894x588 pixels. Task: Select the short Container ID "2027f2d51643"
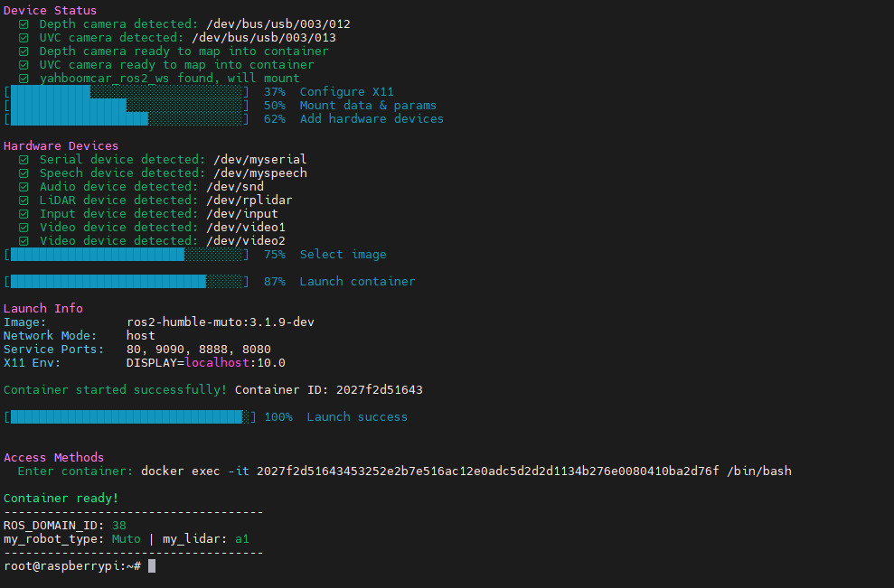point(379,389)
